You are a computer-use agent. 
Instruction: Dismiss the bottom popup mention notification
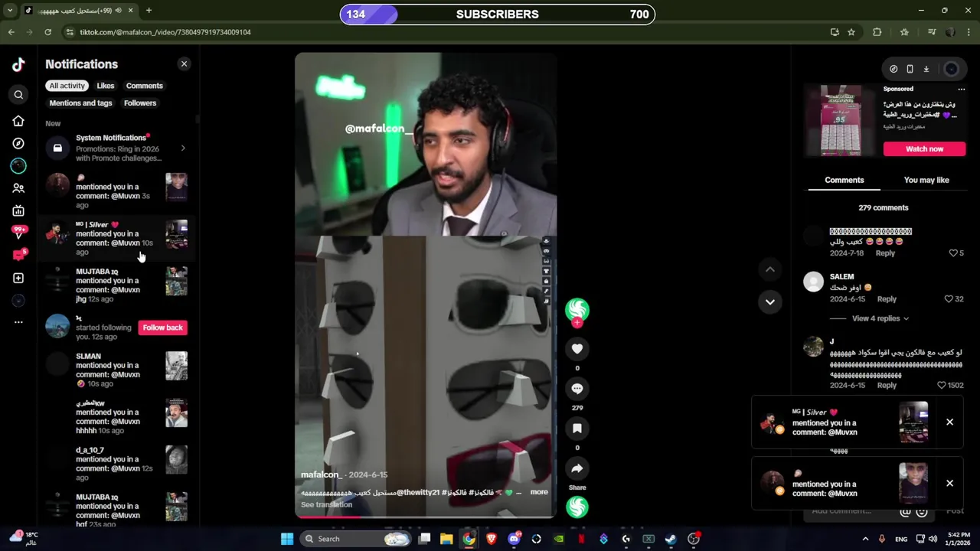949,484
